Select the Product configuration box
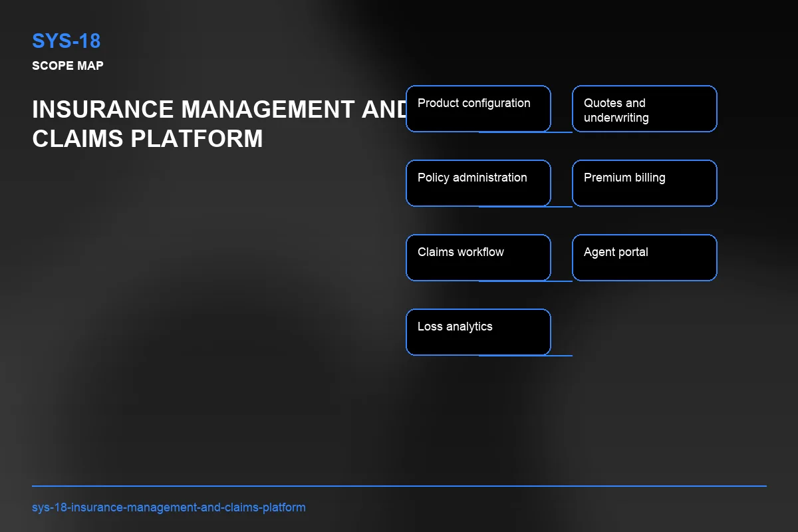The height and width of the screenshot is (532, 798). 478,108
